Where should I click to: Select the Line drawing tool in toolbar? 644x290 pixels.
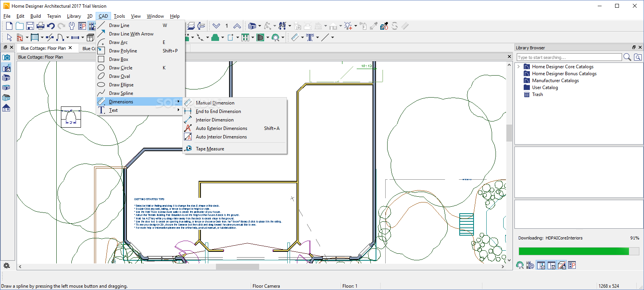(326, 37)
